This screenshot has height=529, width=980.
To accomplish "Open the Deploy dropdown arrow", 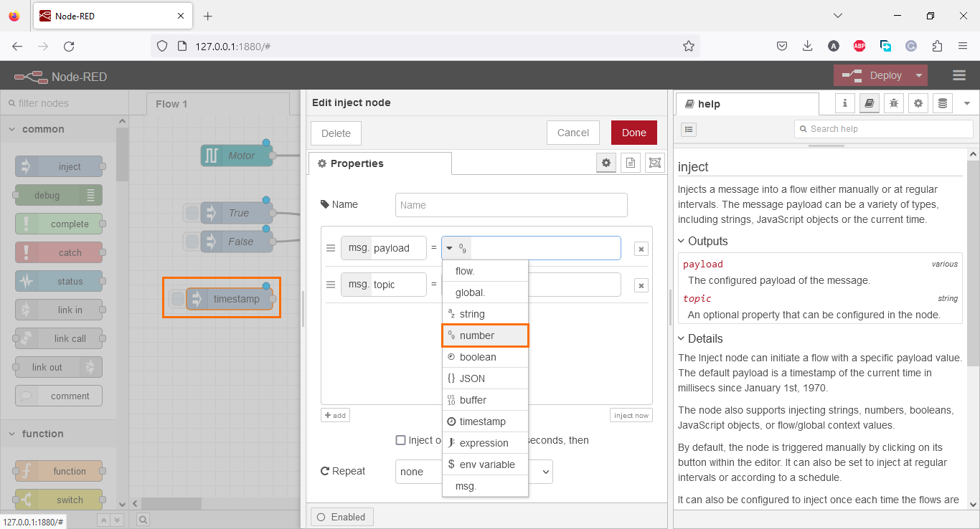I will [x=919, y=75].
